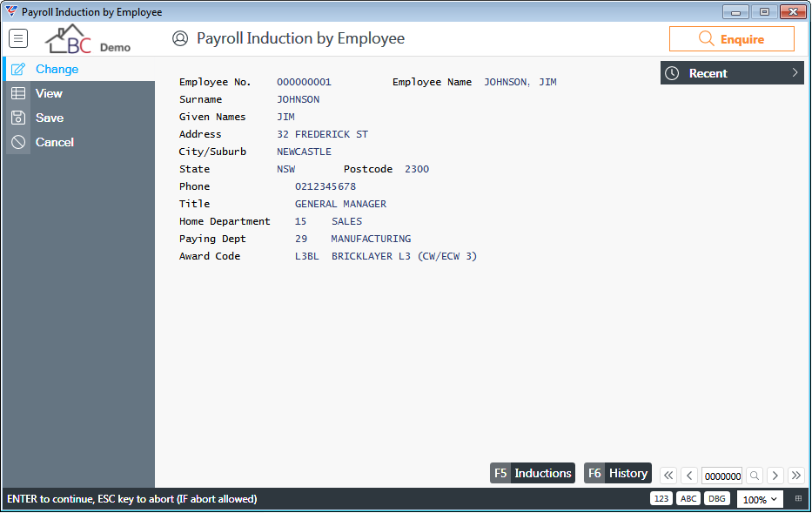
Task: Click the user profile icon beside title
Action: pyautogui.click(x=180, y=38)
